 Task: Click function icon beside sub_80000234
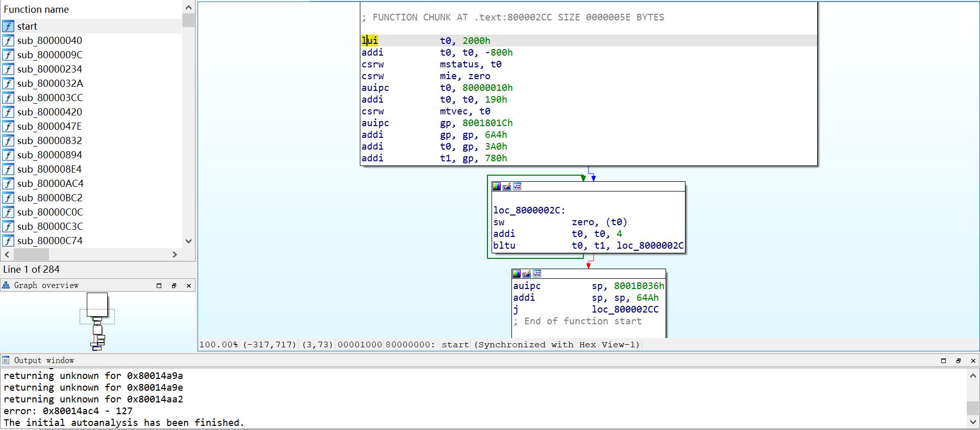(8, 69)
